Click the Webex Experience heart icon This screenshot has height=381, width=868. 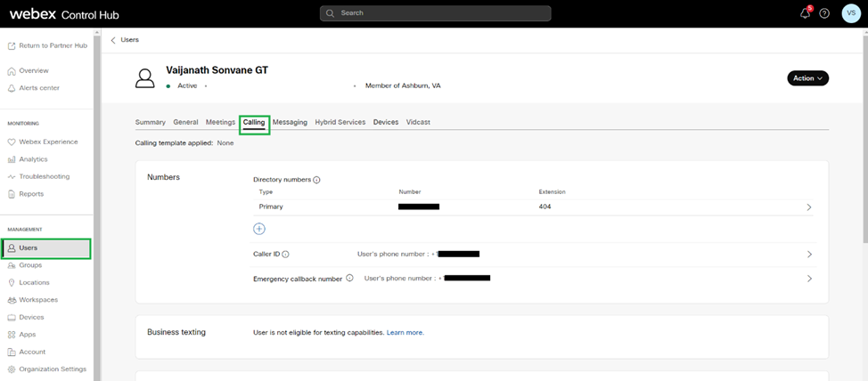coord(12,142)
